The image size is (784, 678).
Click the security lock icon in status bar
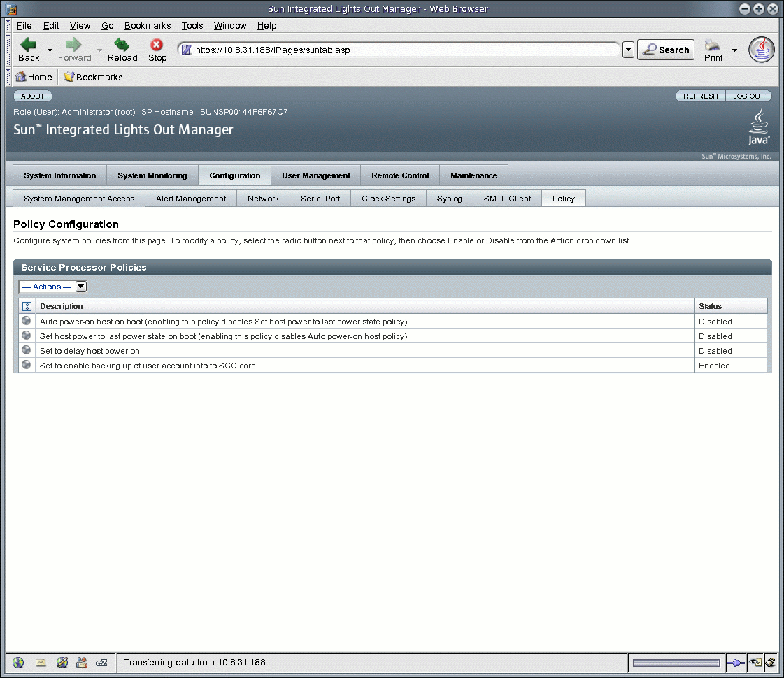pos(771,663)
